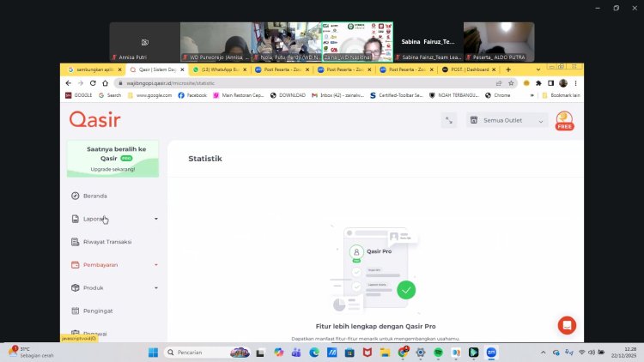Open the Semua Outlet dropdown
The width and height of the screenshot is (644, 362).
(507, 121)
